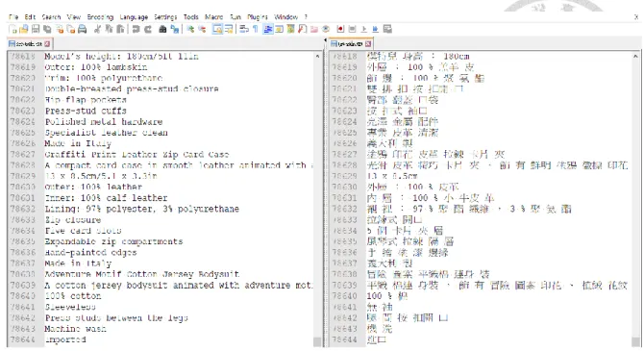Create a new document with the New icon
The image size is (644, 351).
(12, 29)
